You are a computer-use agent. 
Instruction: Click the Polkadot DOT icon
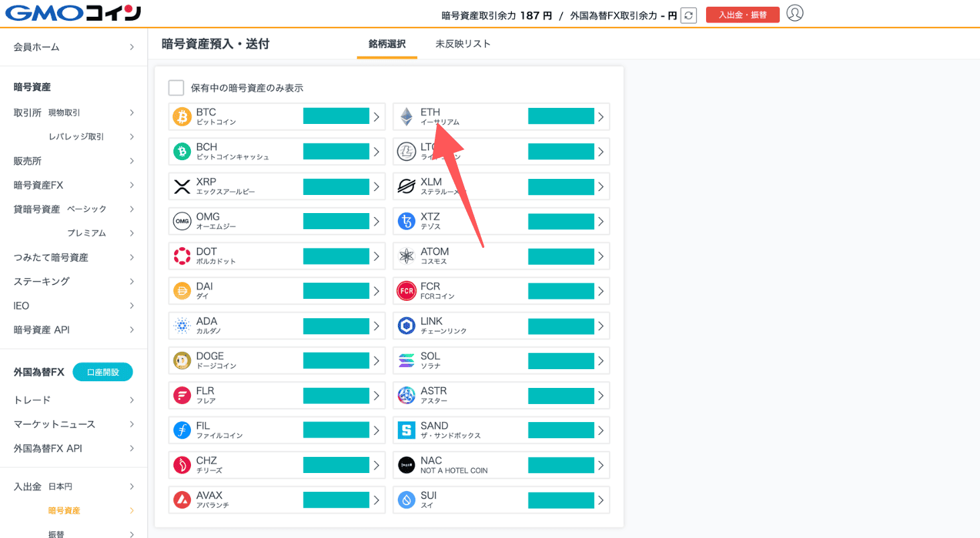click(182, 256)
